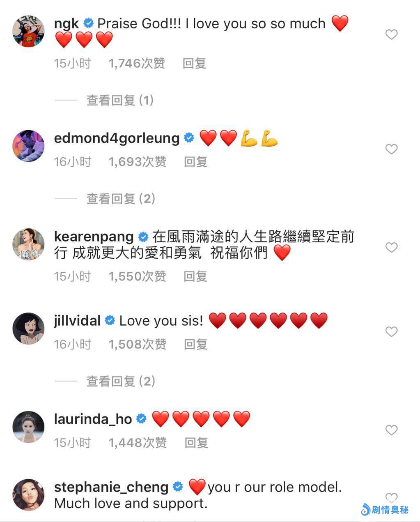Like edmond4gorleung's comment with heart icon
The image size is (420, 522).
[391, 149]
